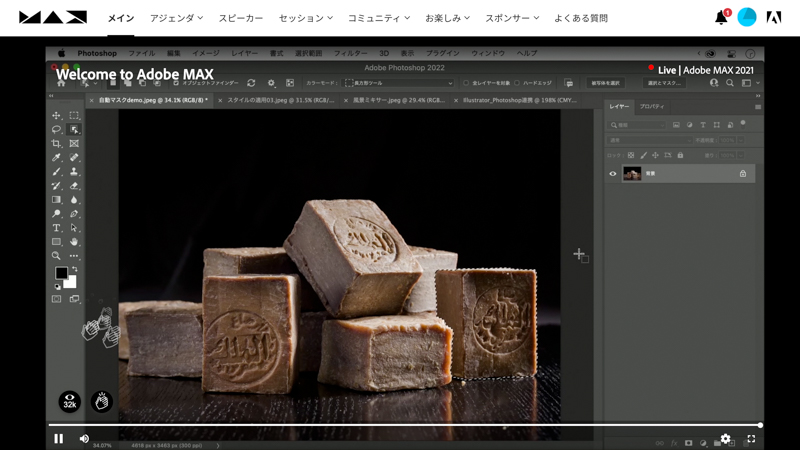Image resolution: width=800 pixels, height=450 pixels.
Task: Click the MAX logo in header
Action: (53, 18)
